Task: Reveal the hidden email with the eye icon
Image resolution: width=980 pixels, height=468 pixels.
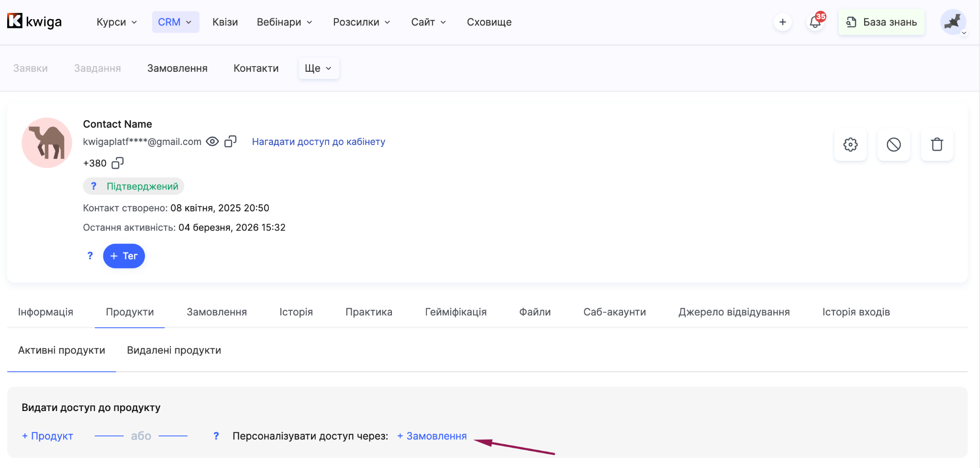Action: pos(212,142)
